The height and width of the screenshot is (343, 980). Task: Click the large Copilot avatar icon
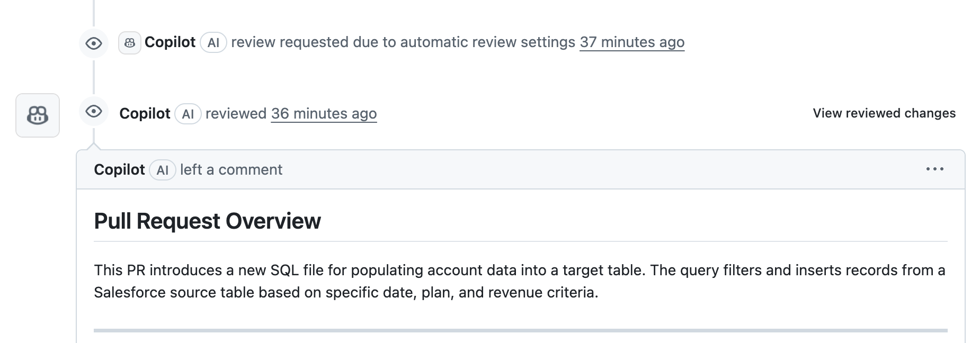(38, 115)
